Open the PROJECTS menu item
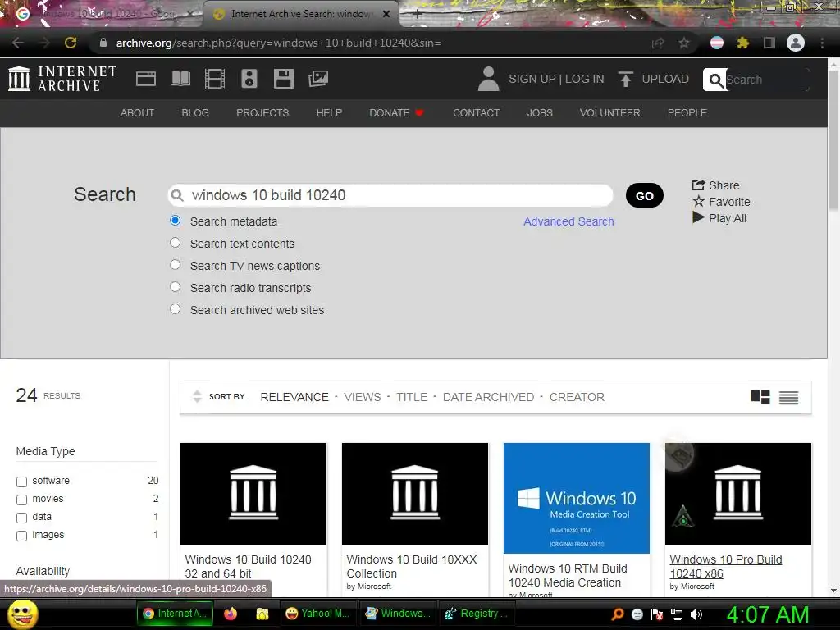Image resolution: width=840 pixels, height=630 pixels. click(262, 113)
